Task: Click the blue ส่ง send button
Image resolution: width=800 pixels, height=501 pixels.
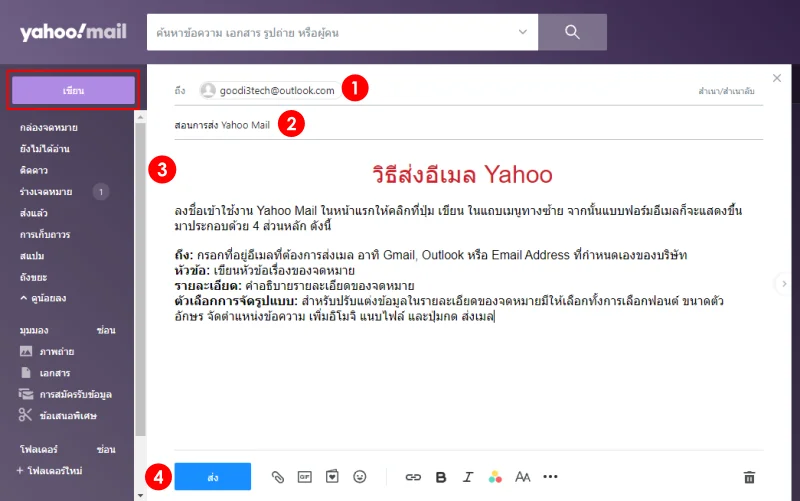Action: [213, 477]
